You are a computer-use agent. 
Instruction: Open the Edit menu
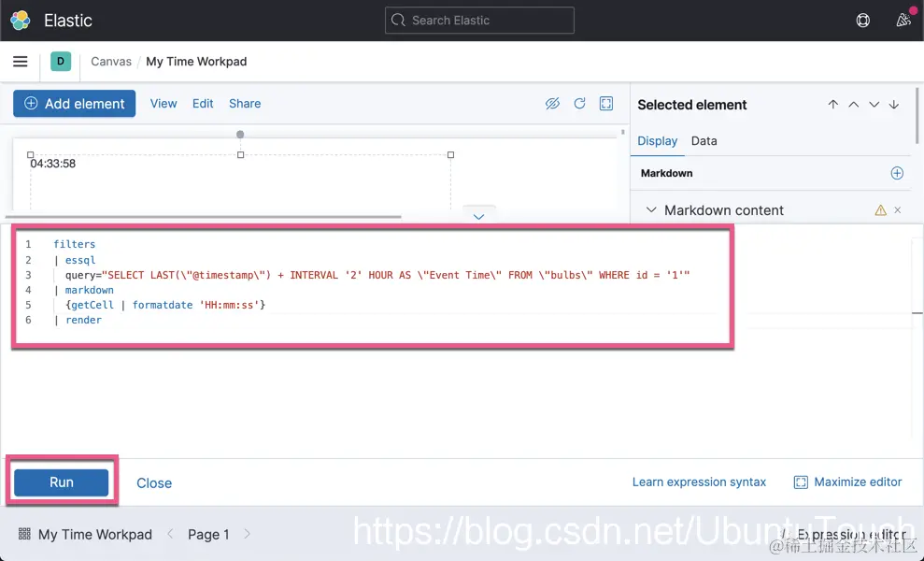(203, 103)
